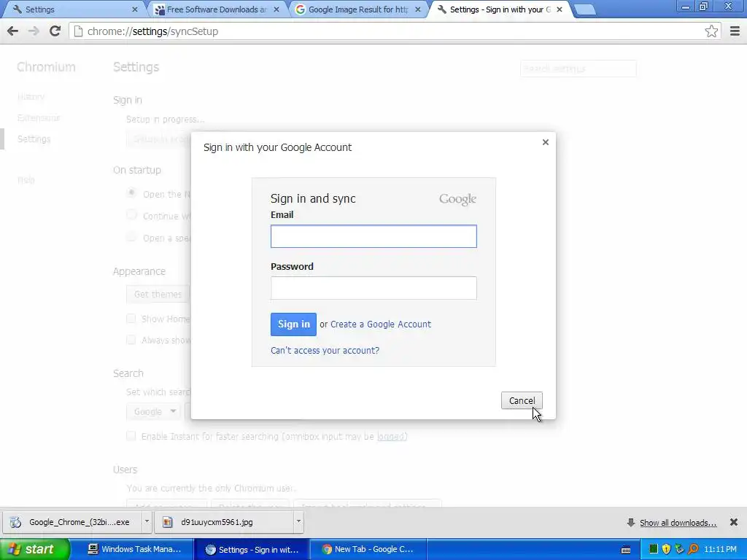This screenshot has height=560, width=747.
Task: Select the Open a specific page radio
Action: coord(131,237)
